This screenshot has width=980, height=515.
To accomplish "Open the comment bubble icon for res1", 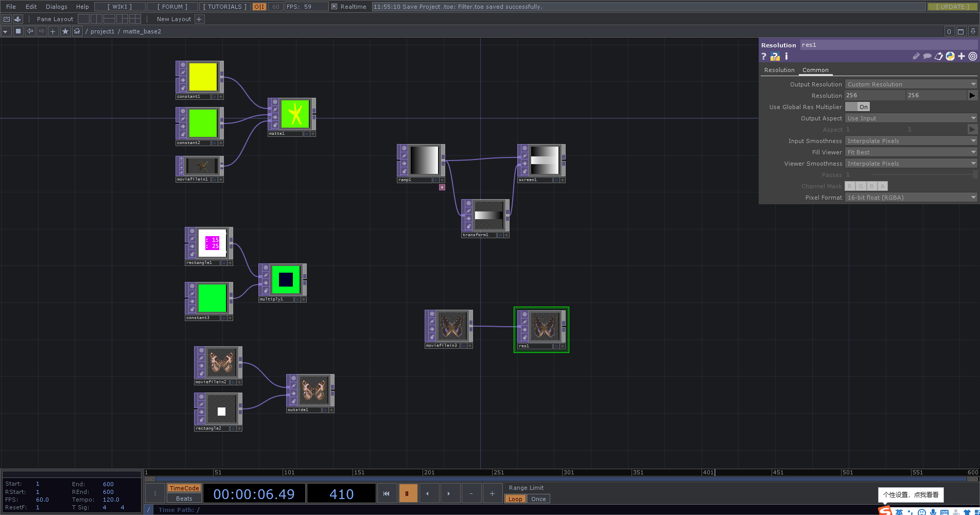I will pyautogui.click(x=927, y=57).
